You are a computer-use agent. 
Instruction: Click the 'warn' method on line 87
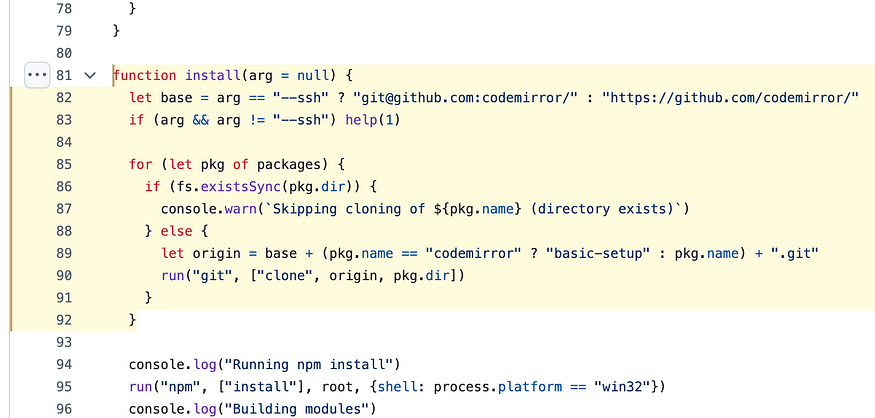241,209
